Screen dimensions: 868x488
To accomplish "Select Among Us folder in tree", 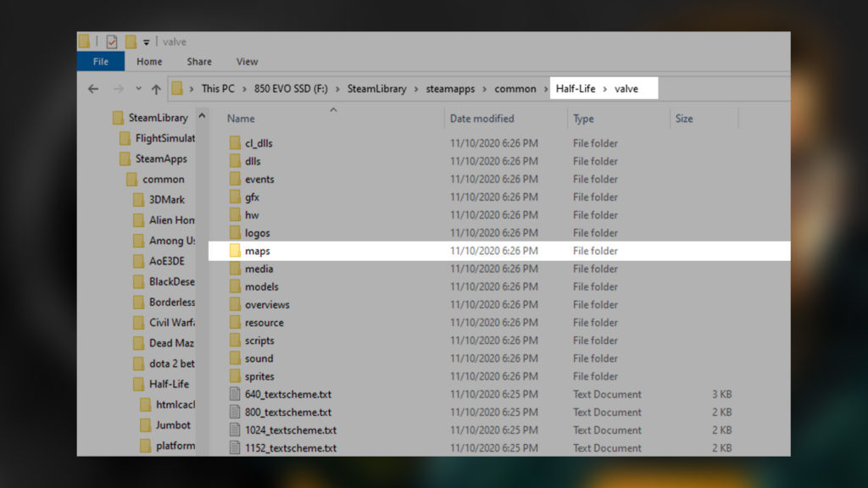I will (171, 241).
